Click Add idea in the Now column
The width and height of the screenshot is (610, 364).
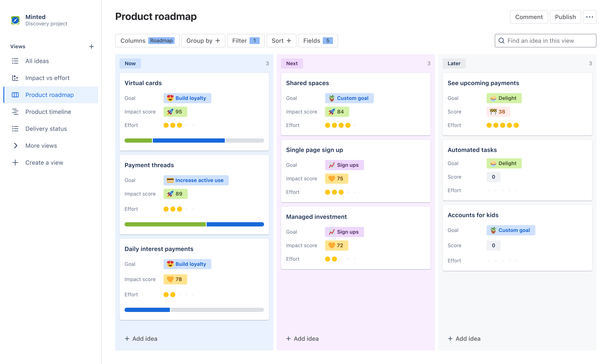(140, 338)
